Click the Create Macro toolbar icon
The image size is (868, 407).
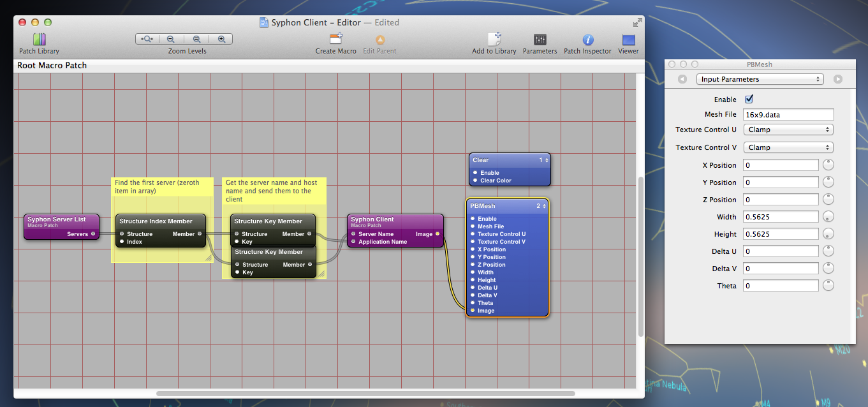[336, 39]
